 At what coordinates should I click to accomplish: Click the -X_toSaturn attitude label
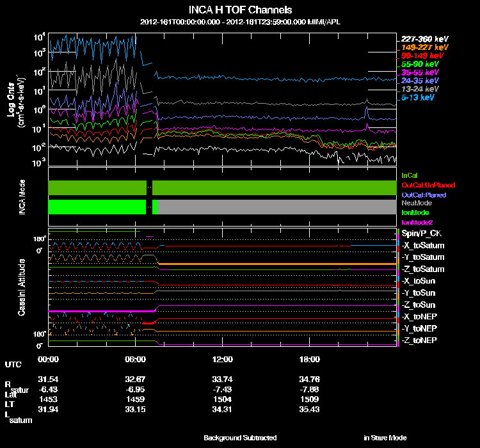tap(423, 245)
